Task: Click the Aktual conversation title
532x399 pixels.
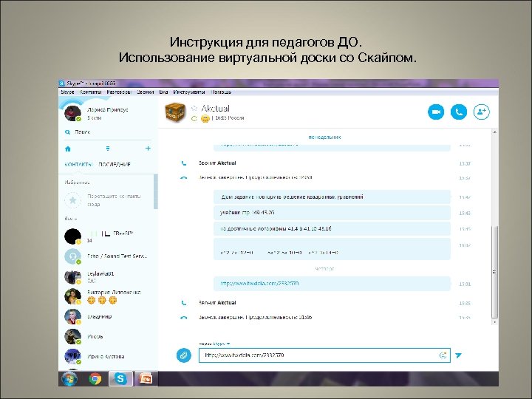Action: [216, 108]
